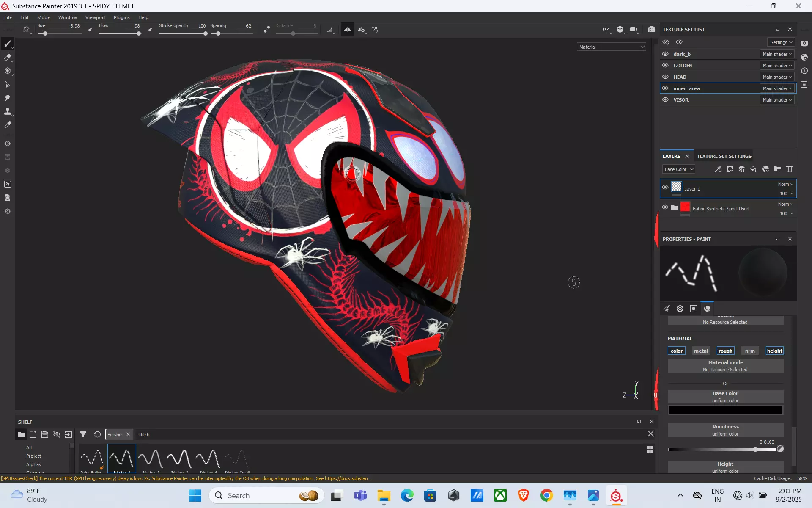The height and width of the screenshot is (508, 812).
Task: Open the symmetry settings icon
Action: [362, 30]
